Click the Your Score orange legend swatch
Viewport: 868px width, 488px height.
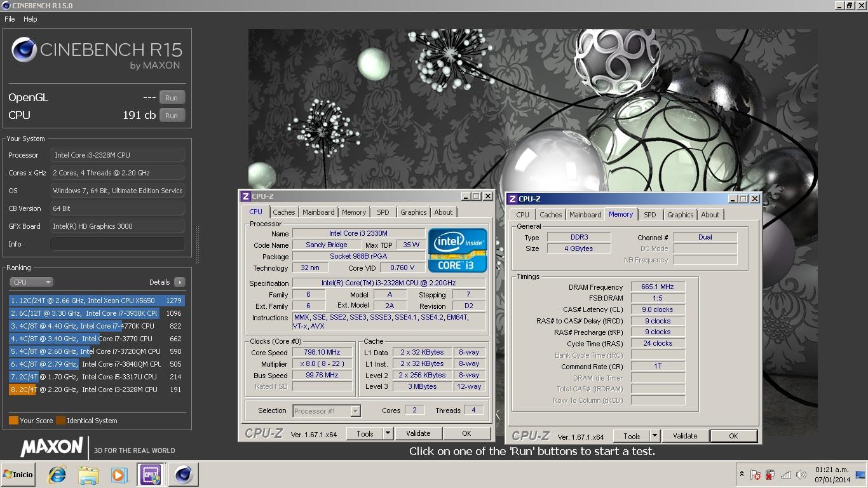click(x=13, y=421)
